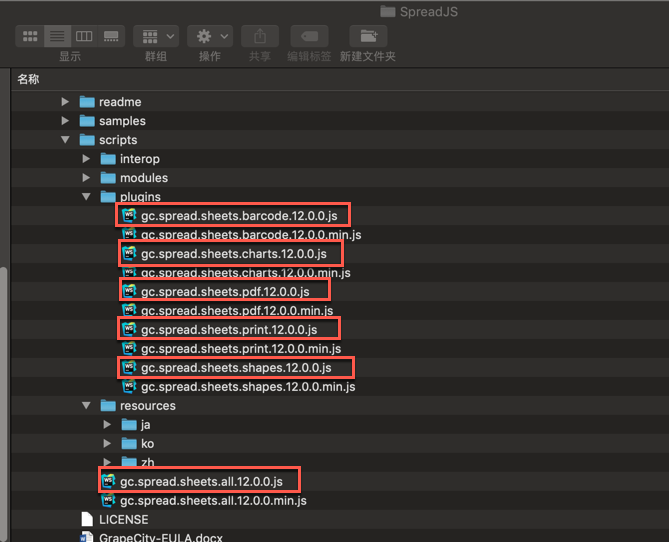Select gc.spread.sheets.all.12.0.0.js file icon
669x542 pixels.
coord(108,481)
